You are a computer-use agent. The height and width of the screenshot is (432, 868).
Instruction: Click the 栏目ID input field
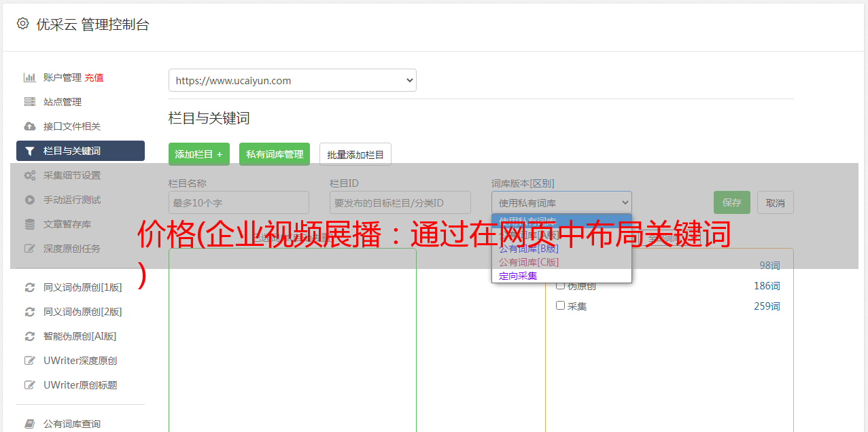400,202
